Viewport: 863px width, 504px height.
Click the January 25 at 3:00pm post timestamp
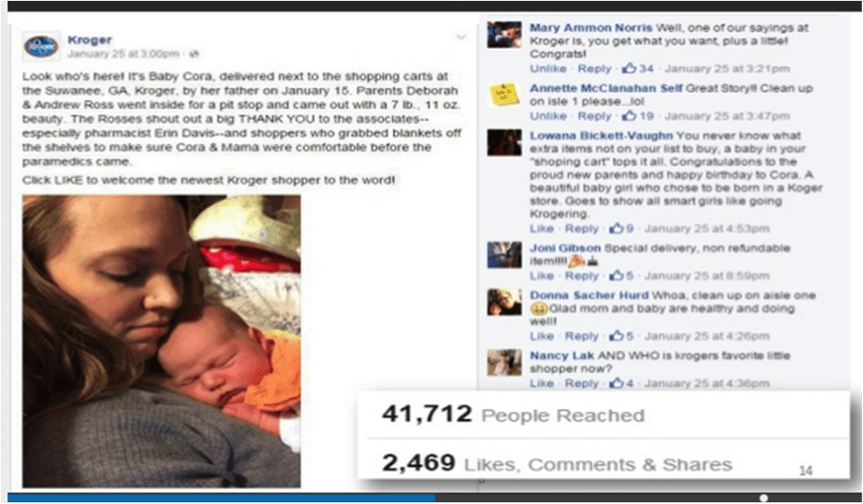[x=123, y=54]
